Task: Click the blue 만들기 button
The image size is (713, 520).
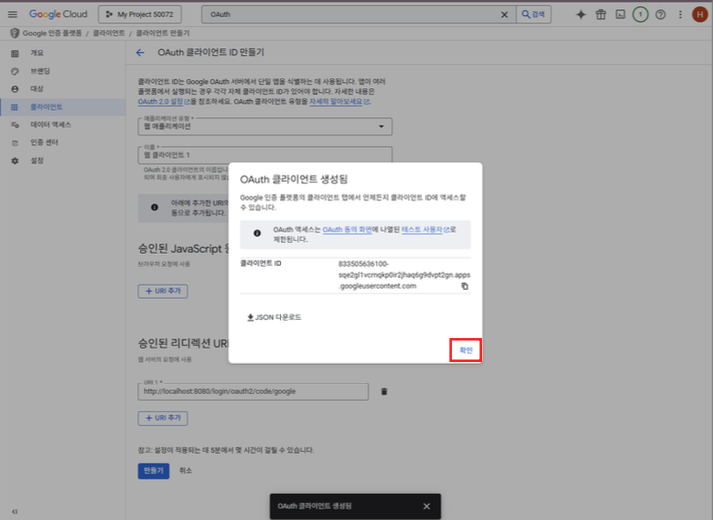Action: pyautogui.click(x=154, y=471)
